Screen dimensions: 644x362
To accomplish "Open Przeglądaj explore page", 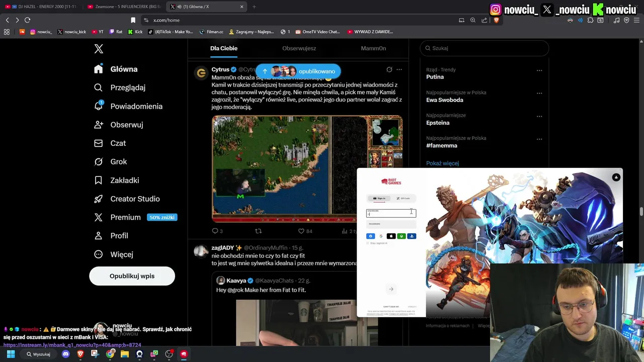I will 120,87.
